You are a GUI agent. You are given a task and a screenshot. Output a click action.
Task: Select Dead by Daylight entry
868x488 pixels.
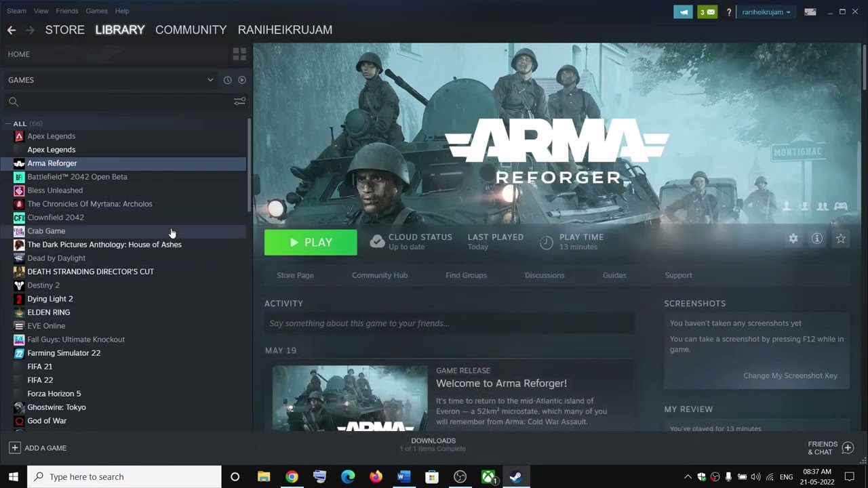[56, 258]
